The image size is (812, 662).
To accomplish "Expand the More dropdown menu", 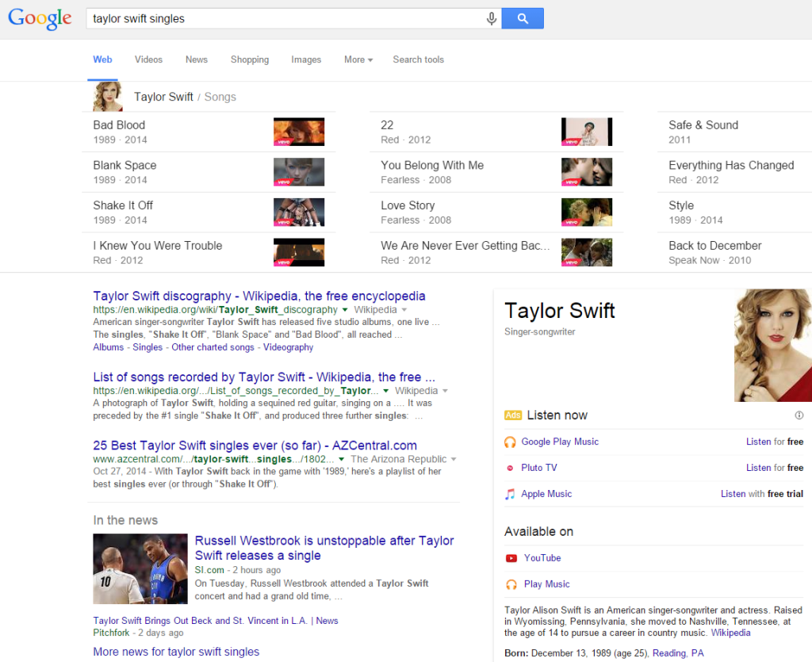I will click(358, 59).
